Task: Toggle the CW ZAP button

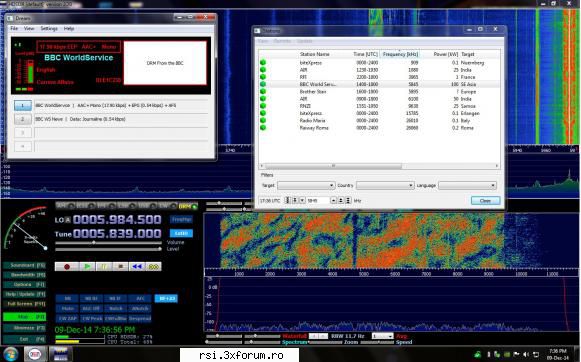Action: [67, 319]
